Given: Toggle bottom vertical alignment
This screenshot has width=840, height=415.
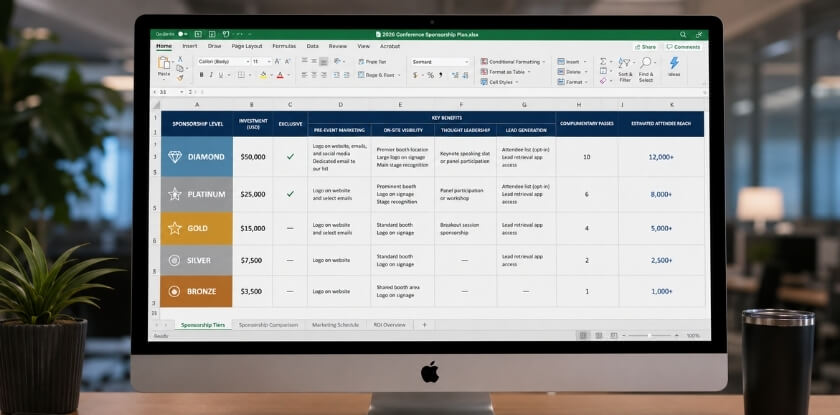Looking at the screenshot, I should (324, 61).
